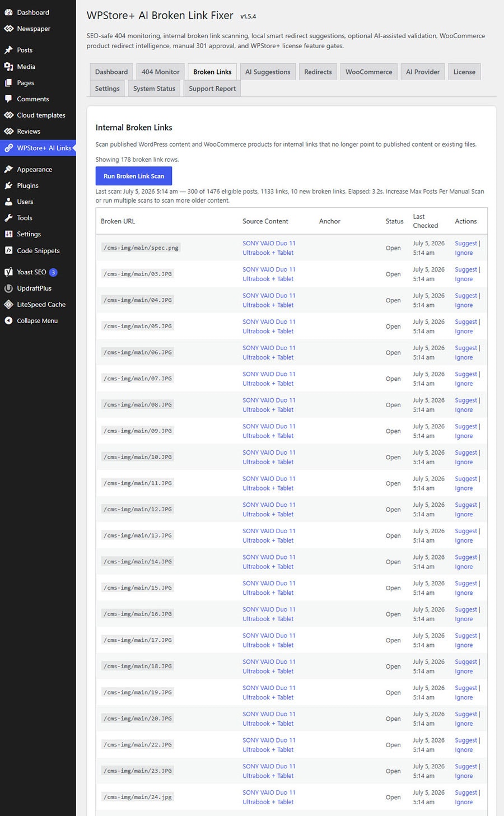Click Suggest for 10.JPG row
504x816 pixels.
[x=466, y=453]
